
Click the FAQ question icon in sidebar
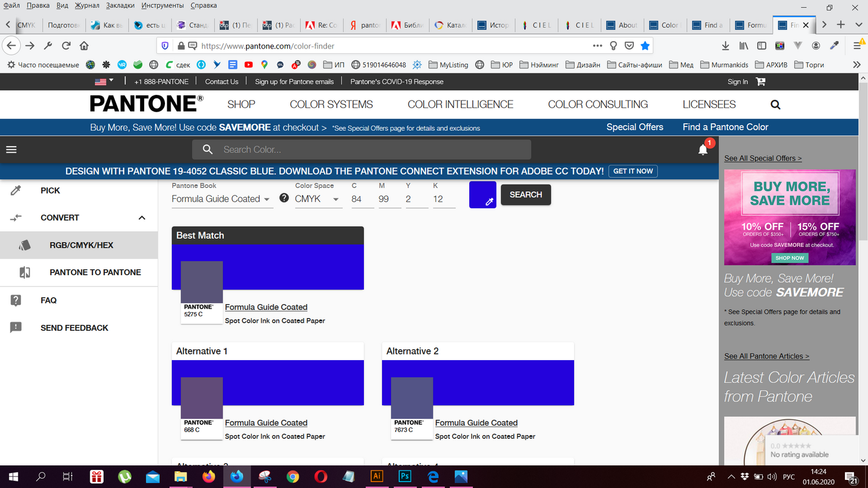[x=16, y=300]
